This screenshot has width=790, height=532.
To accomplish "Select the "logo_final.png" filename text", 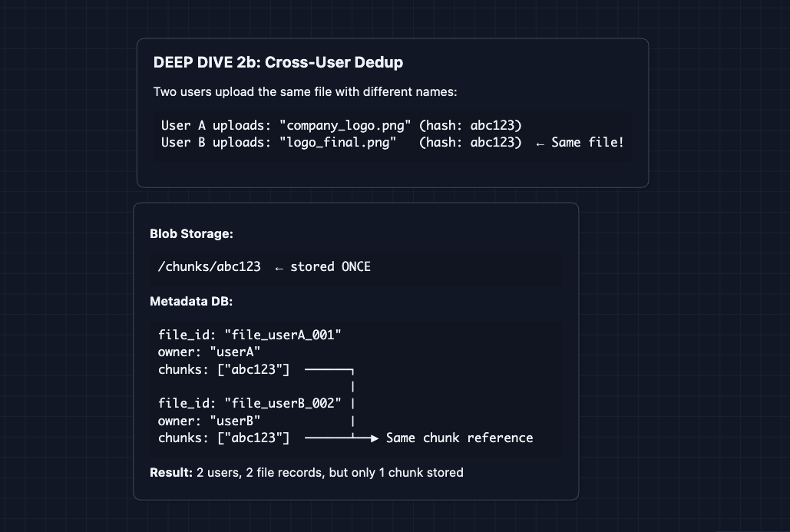I will coord(339,143).
